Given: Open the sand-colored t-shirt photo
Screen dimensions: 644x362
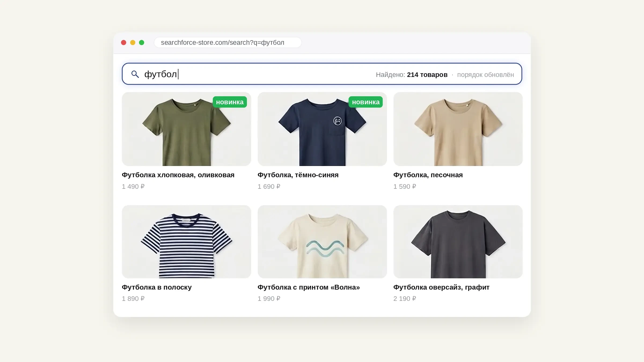Looking at the screenshot, I should click(458, 129).
